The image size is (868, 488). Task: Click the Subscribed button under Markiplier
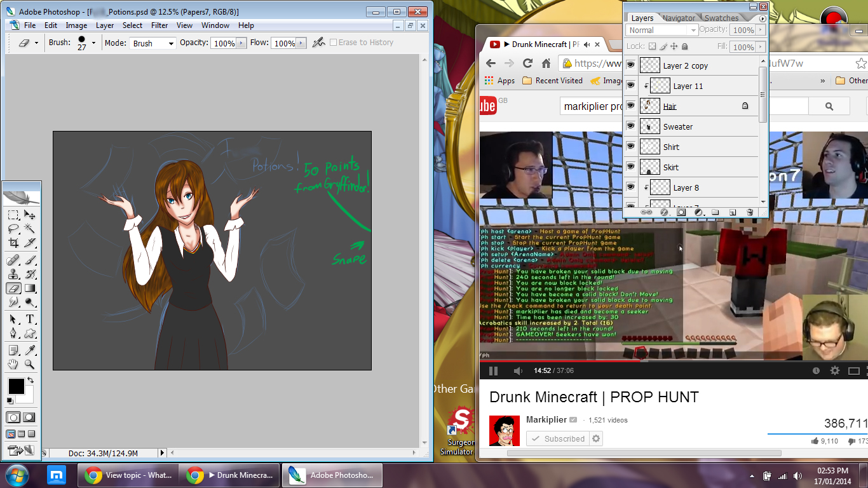[x=558, y=438]
